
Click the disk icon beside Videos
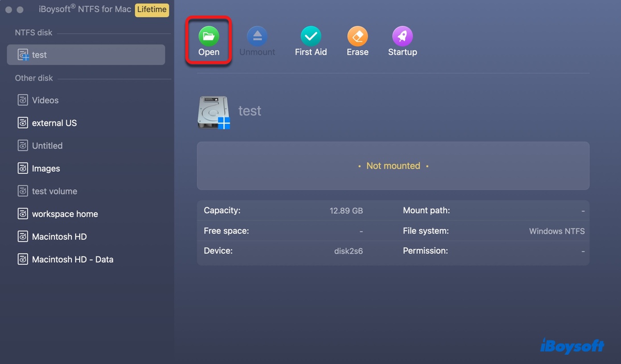[x=23, y=100]
